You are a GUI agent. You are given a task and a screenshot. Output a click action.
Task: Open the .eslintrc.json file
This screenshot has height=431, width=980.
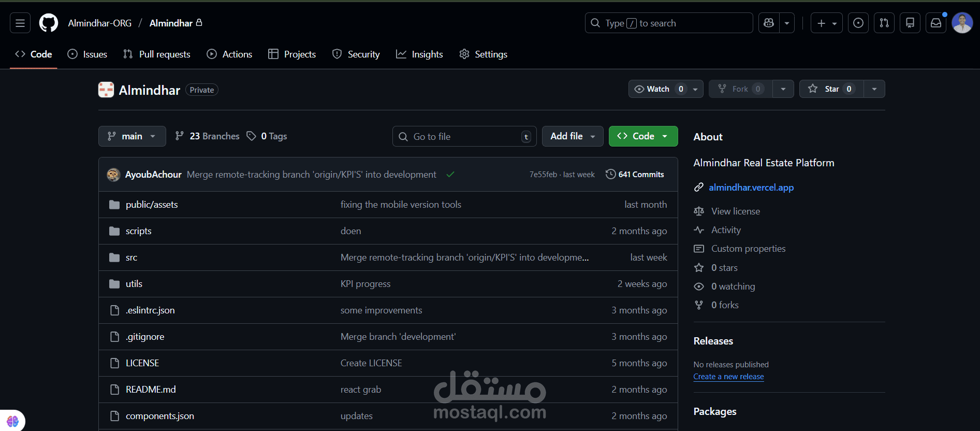150,310
